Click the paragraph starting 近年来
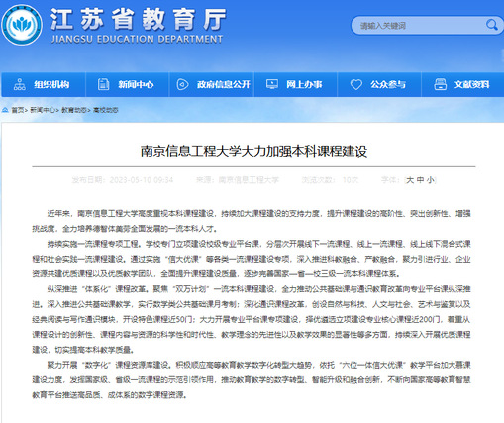 252,221
